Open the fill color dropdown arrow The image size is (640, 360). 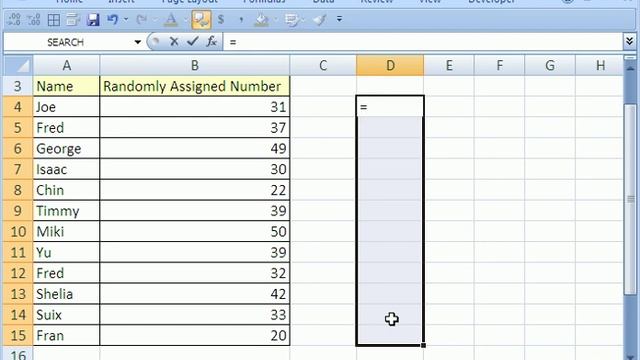coord(275,19)
